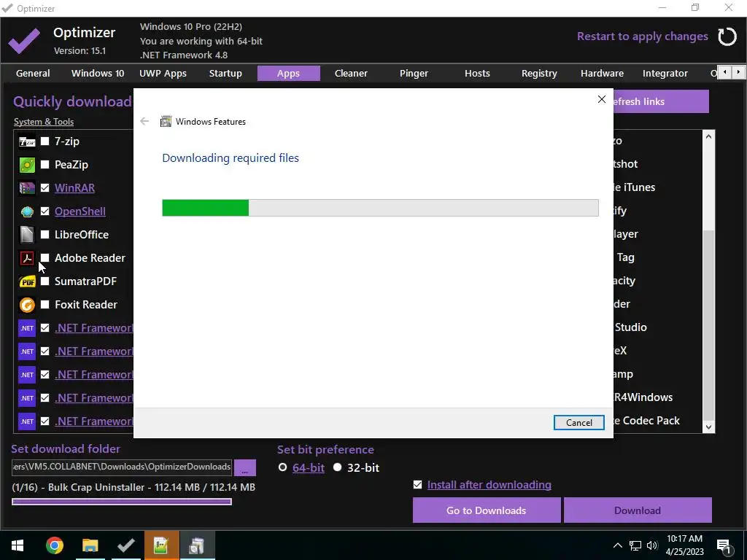
Task: Click the 7-zip app icon
Action: tap(27, 141)
